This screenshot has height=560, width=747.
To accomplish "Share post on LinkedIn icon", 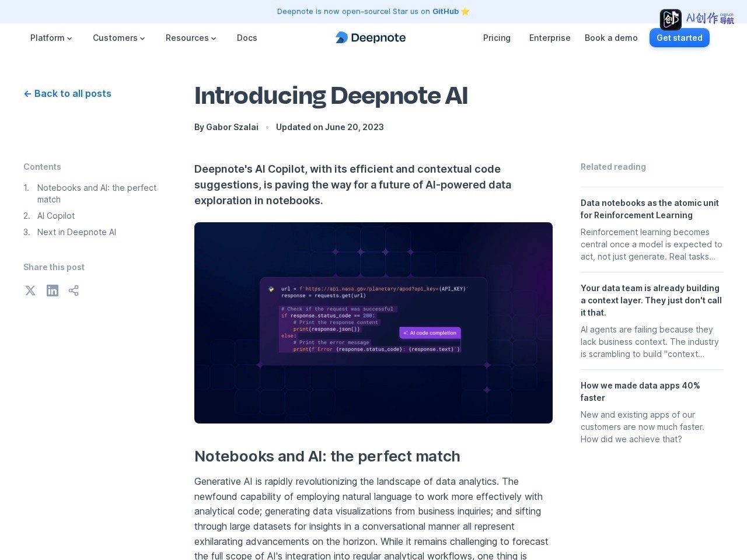I will (x=53, y=290).
